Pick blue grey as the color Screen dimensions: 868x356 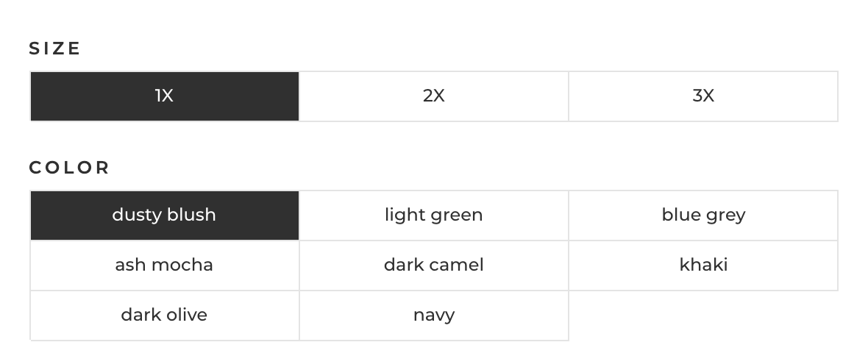tap(703, 216)
